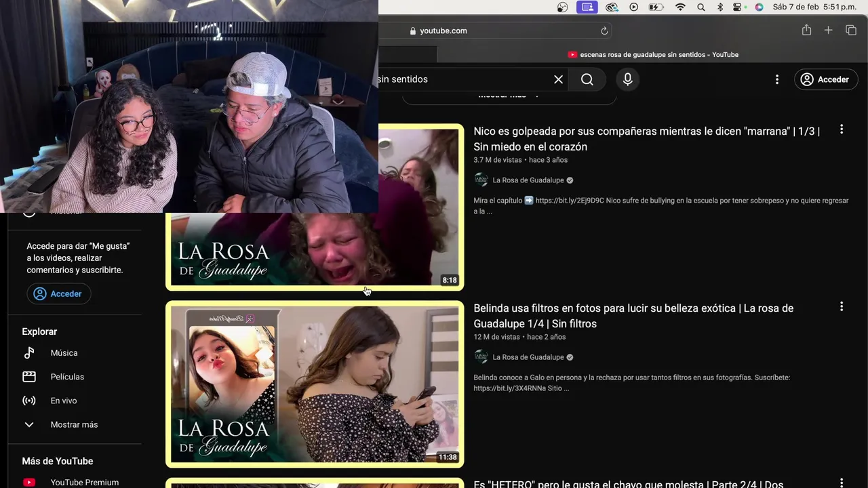Click the magnifier search button
The image size is (868, 488).
[587, 79]
